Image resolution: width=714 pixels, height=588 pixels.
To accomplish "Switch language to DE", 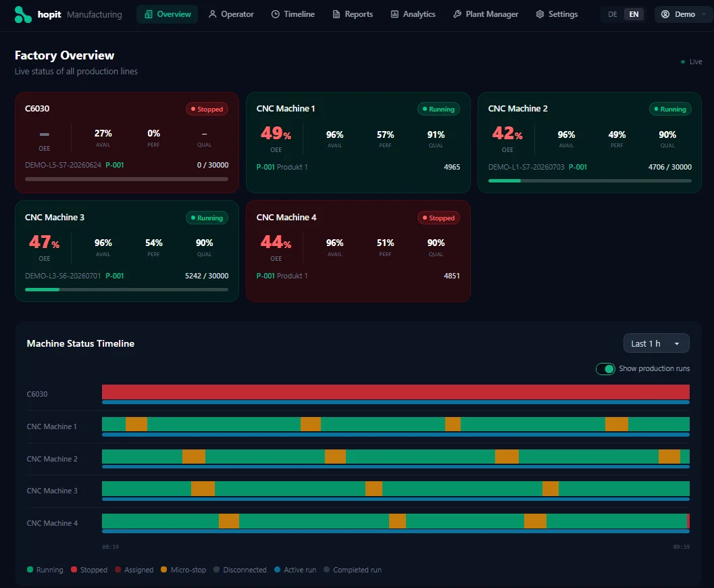I will 613,14.
